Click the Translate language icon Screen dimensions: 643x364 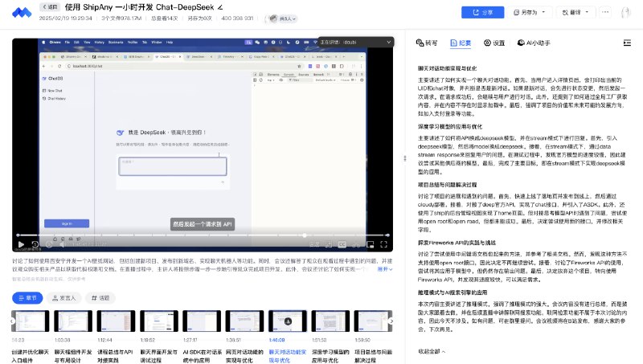(565, 12)
